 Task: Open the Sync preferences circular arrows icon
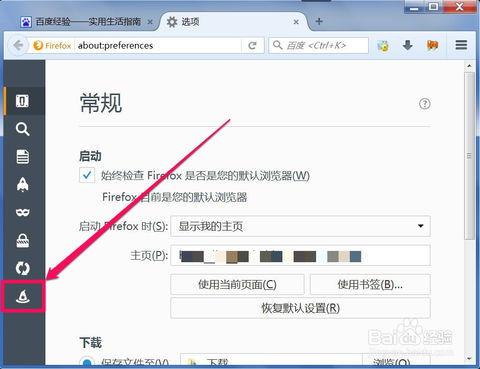23,268
